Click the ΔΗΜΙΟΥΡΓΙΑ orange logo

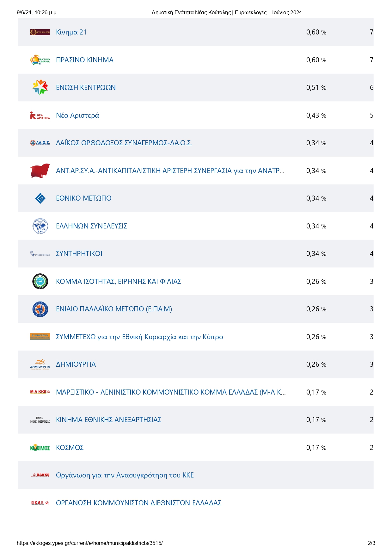pyautogui.click(x=40, y=364)
